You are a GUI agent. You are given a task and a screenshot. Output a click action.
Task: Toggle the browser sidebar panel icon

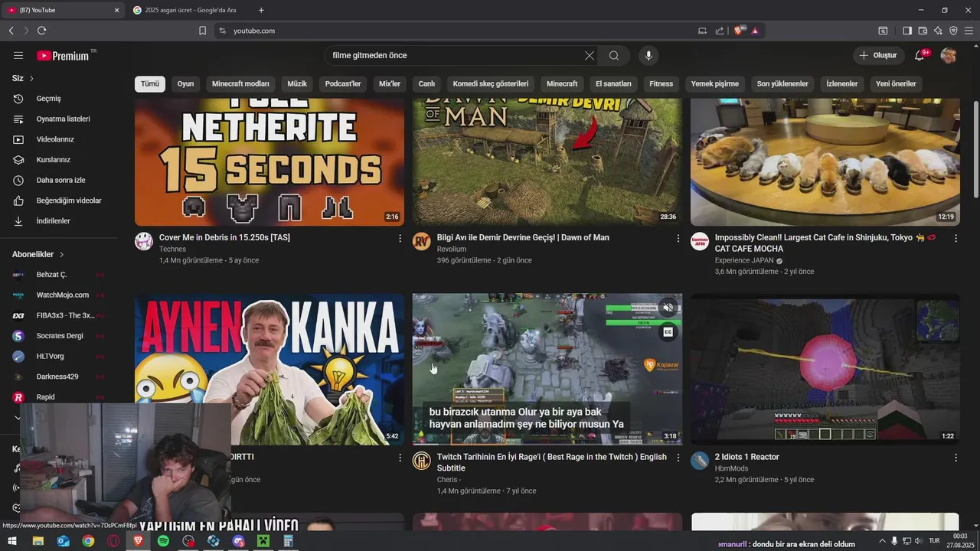(x=907, y=31)
